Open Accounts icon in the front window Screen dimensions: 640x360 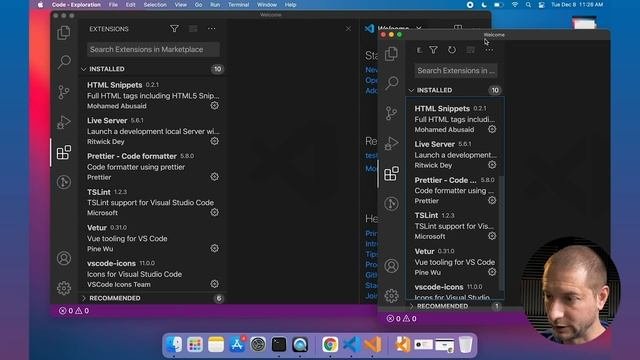[x=391, y=266]
